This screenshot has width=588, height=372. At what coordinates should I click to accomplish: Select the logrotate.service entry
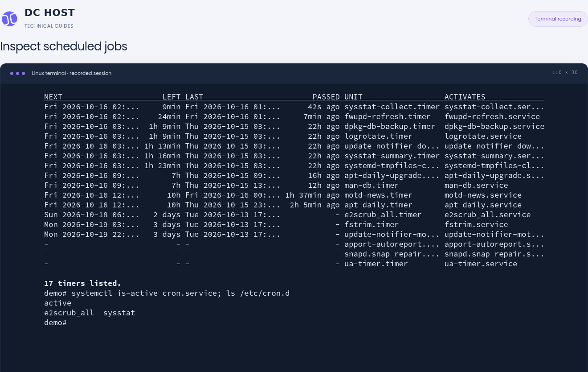[x=483, y=136]
